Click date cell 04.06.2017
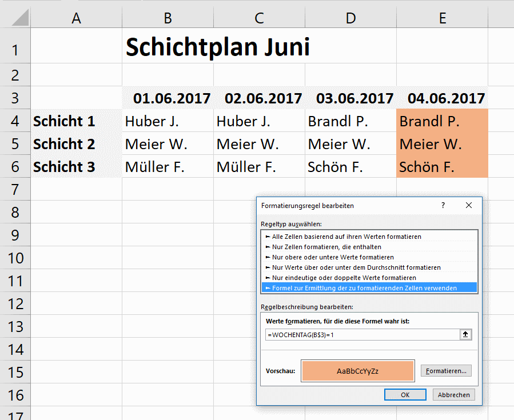 coord(442,98)
